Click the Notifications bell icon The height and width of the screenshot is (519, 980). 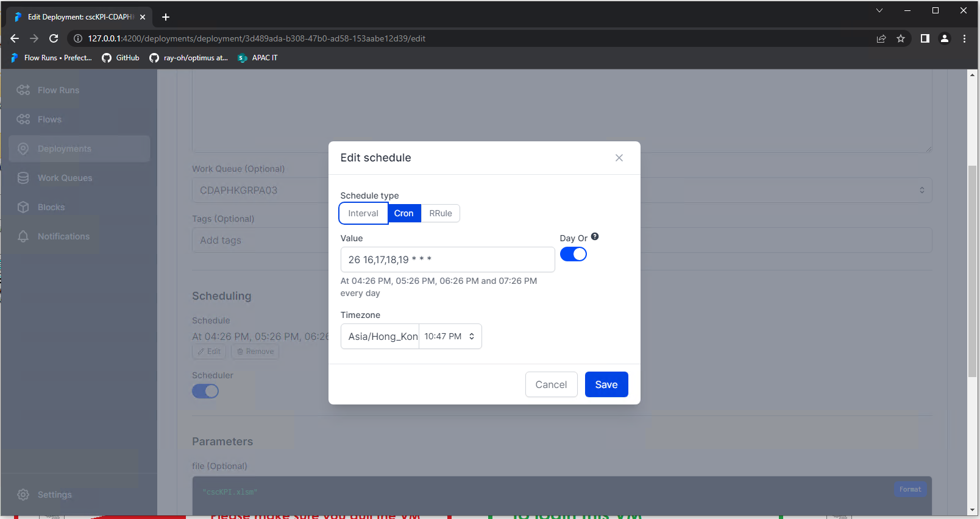pos(23,236)
